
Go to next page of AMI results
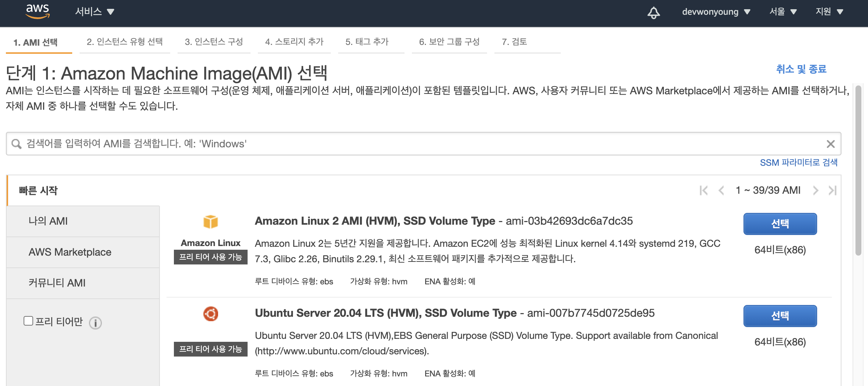815,190
